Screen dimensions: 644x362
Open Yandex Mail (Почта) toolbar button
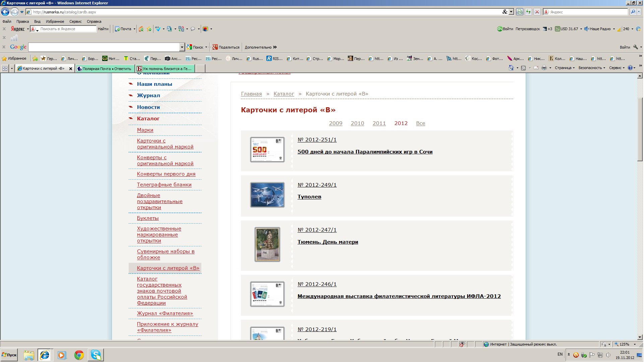click(123, 29)
